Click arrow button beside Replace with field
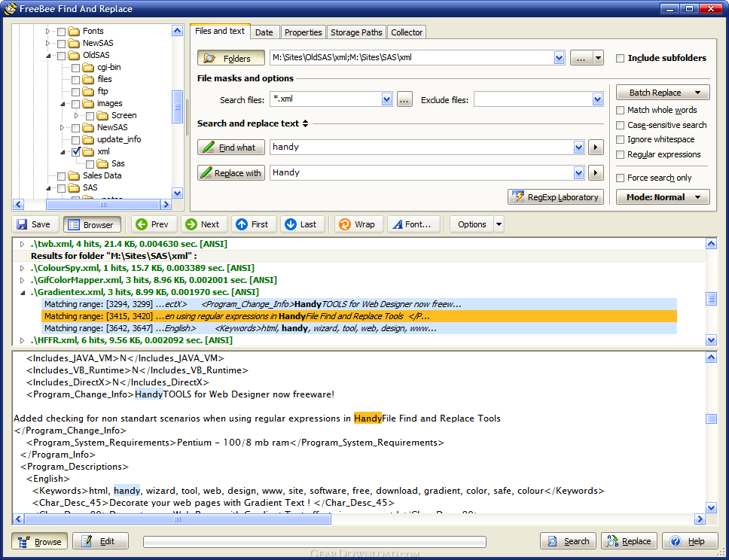This screenshot has width=729, height=560. [596, 173]
